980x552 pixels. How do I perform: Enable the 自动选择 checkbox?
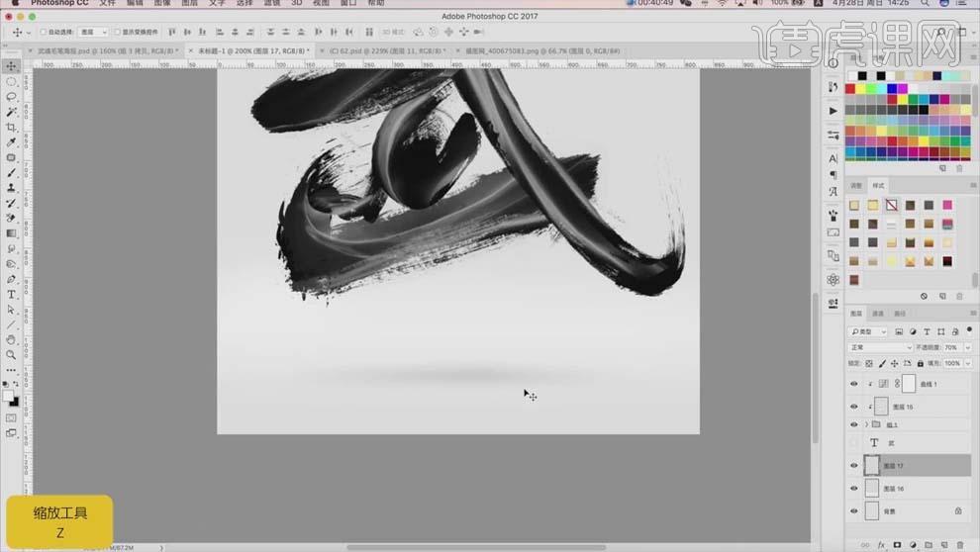coord(44,32)
